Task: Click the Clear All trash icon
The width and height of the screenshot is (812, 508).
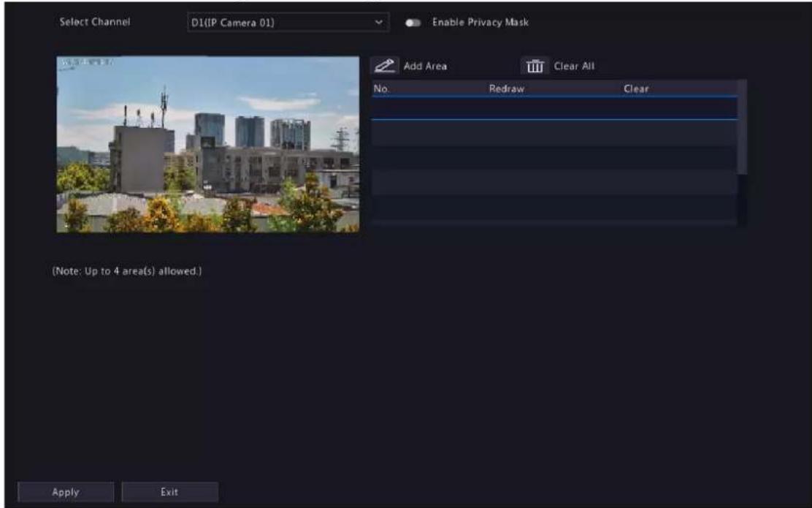Action: click(535, 66)
